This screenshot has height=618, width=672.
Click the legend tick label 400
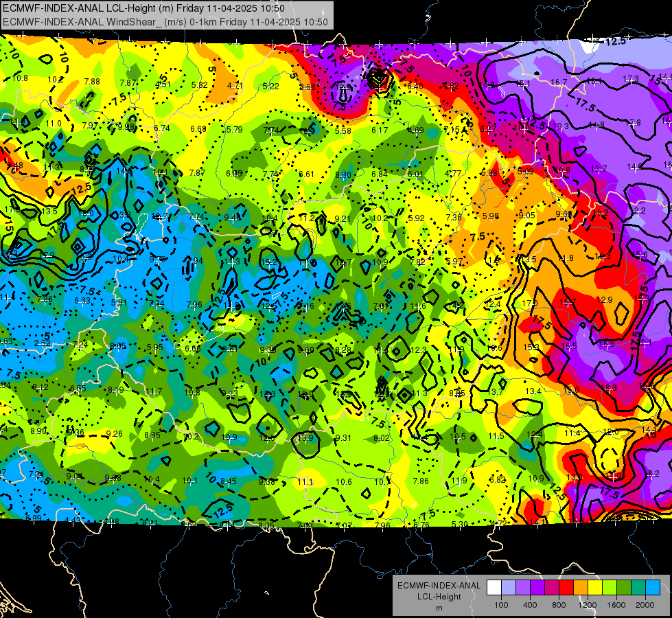[x=530, y=605]
